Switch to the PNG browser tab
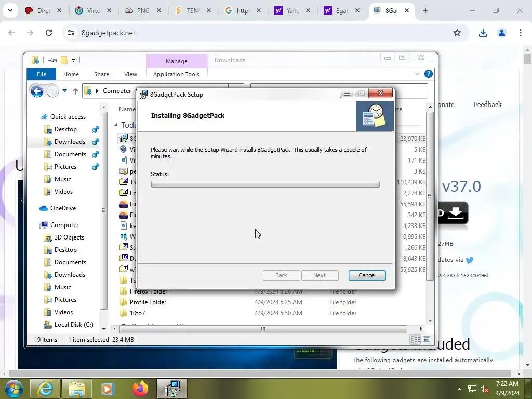 [142, 10]
